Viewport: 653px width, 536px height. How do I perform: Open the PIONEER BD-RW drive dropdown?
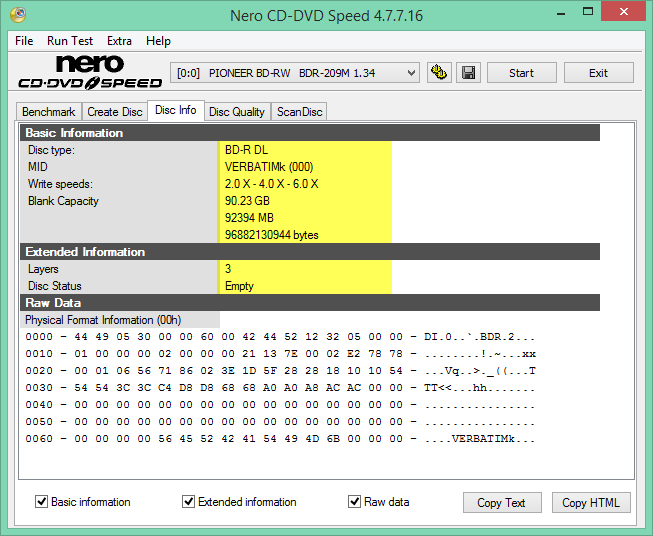[x=294, y=73]
